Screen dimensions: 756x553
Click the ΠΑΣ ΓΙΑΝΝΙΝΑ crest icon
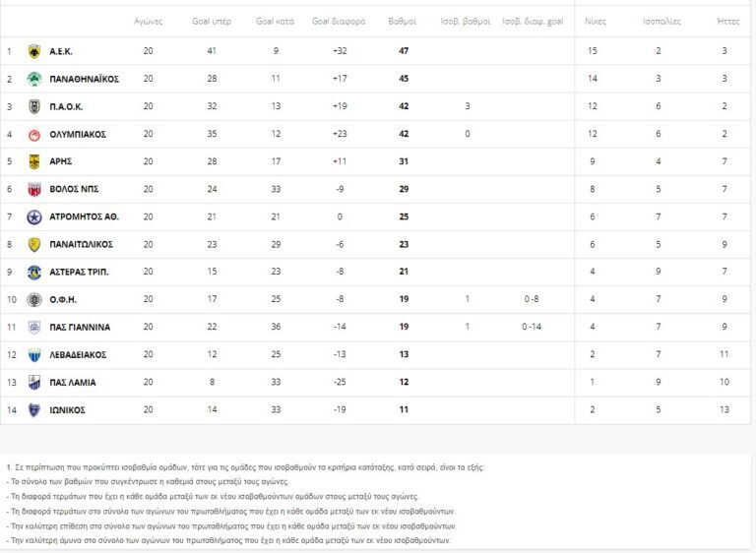coord(33,327)
